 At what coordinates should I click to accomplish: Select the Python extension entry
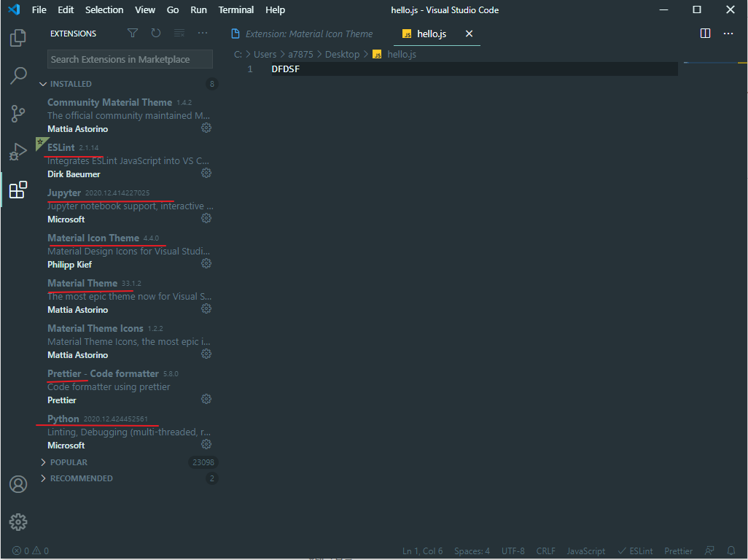tap(128, 432)
